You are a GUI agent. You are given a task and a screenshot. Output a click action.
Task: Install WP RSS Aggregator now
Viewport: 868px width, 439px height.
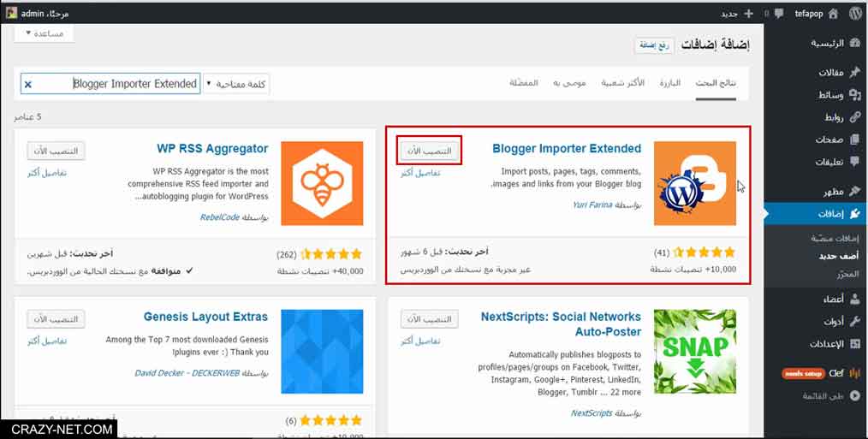tap(56, 151)
